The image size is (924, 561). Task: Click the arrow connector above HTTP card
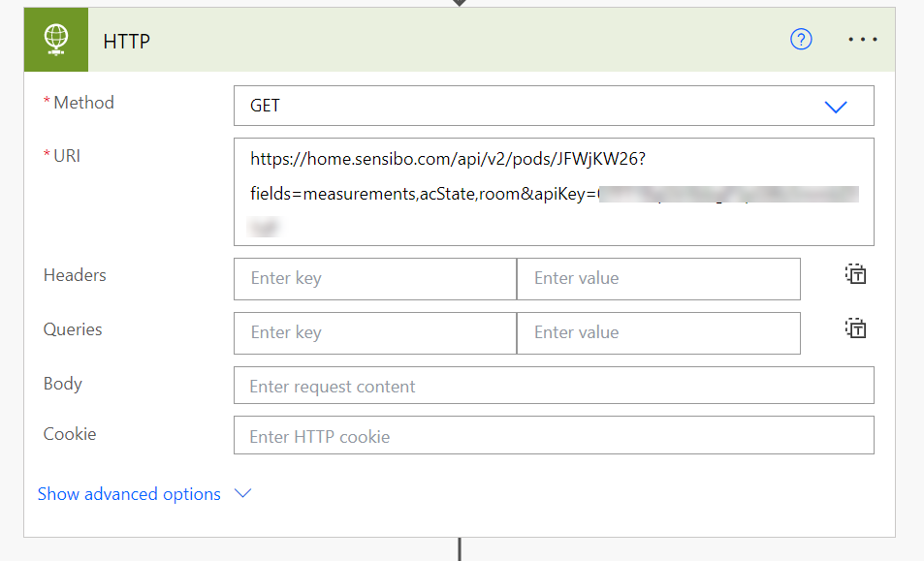tap(460, 3)
